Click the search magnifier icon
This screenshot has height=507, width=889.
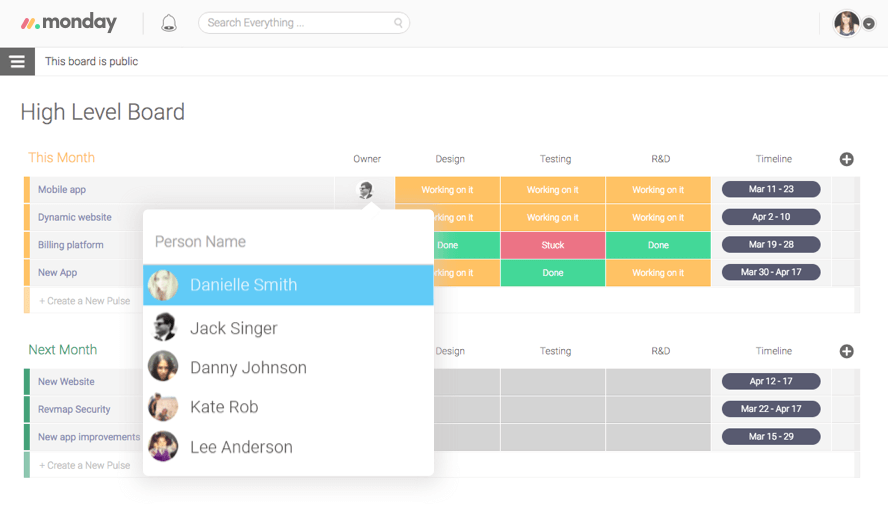point(398,23)
